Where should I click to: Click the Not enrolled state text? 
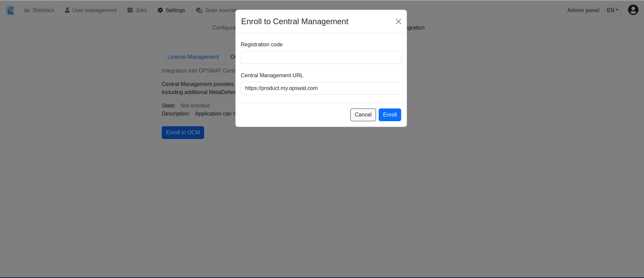coord(195,105)
